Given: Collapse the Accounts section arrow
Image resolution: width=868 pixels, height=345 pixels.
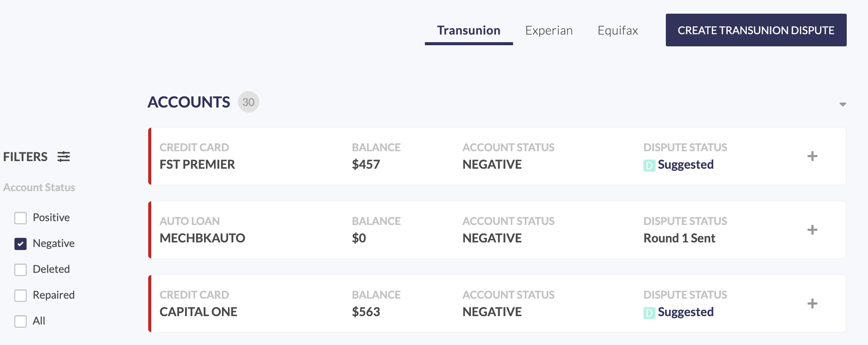Looking at the screenshot, I should 843,104.
